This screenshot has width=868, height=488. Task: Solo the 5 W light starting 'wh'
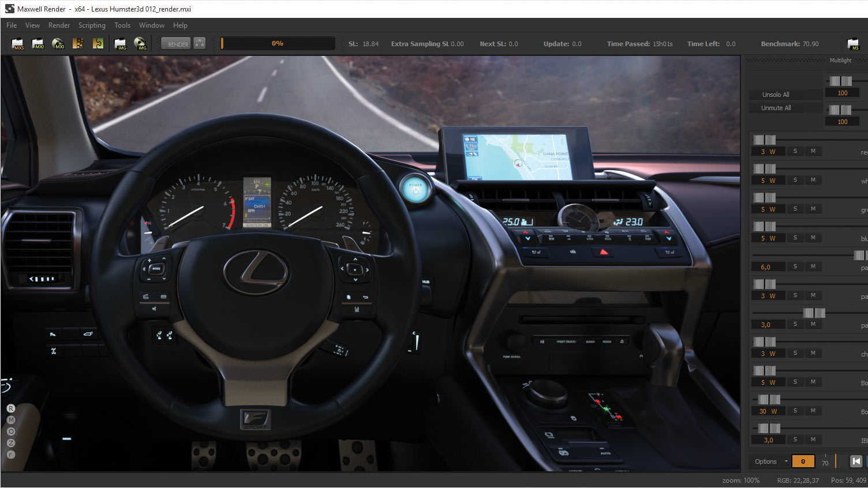795,180
